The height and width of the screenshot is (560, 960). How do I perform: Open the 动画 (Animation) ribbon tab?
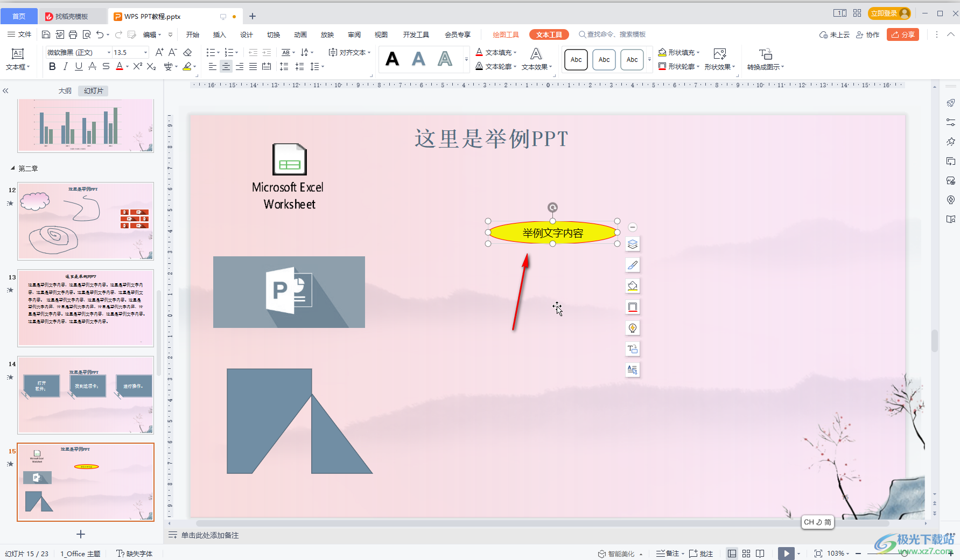coord(300,34)
